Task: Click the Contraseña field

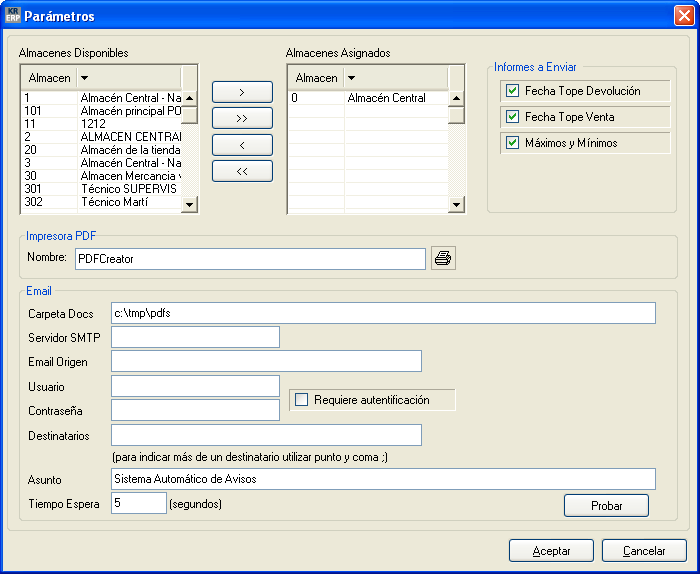Action: [195, 410]
